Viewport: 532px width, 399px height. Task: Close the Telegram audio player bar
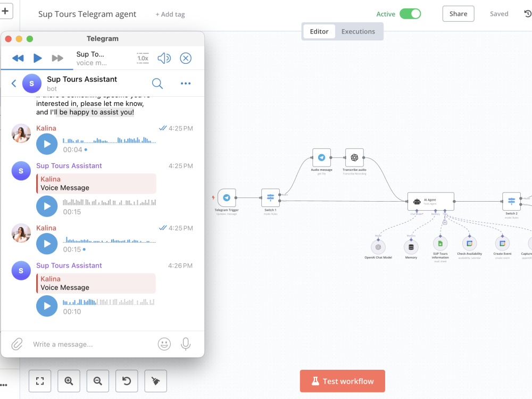click(x=186, y=59)
